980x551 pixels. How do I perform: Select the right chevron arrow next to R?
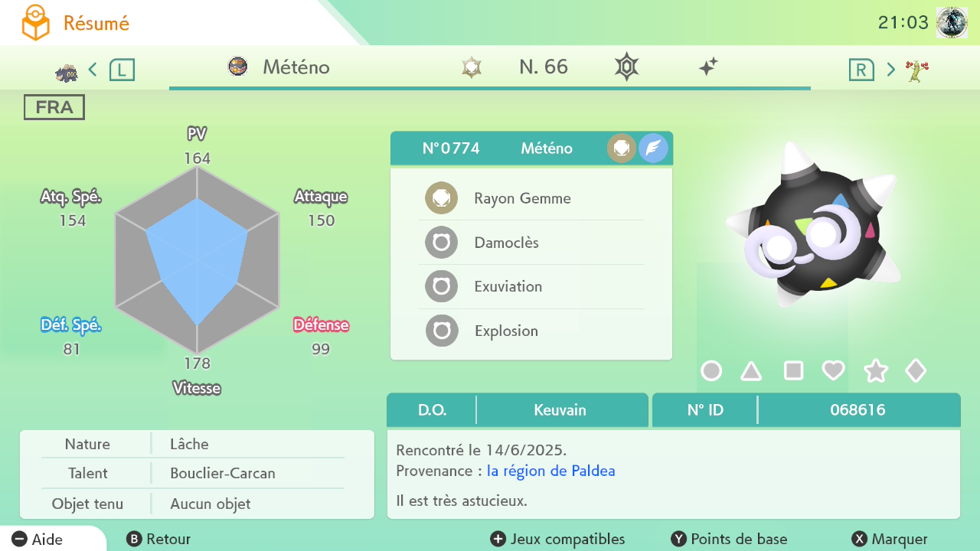click(890, 70)
